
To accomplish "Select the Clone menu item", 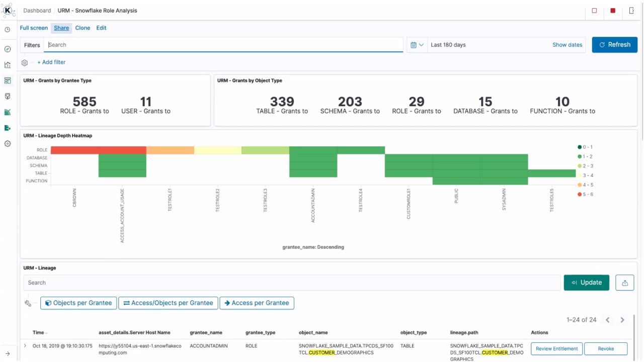I will pyautogui.click(x=83, y=28).
